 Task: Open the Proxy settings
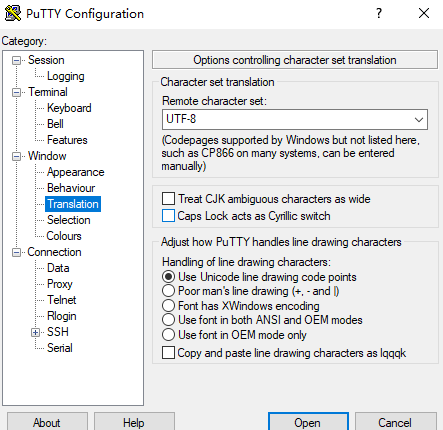coord(60,284)
